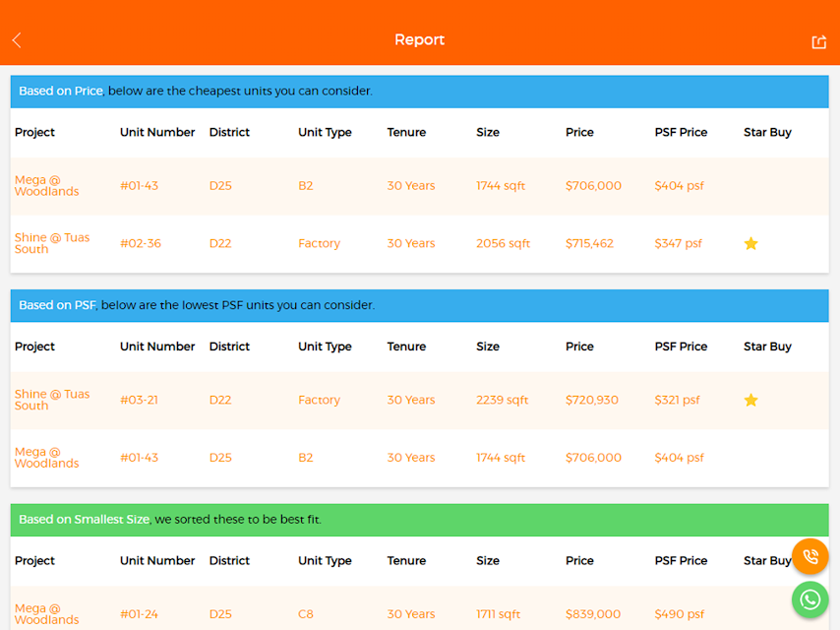
Task: Open Mega @ Woodlands unit #01-24
Action: pos(46,614)
